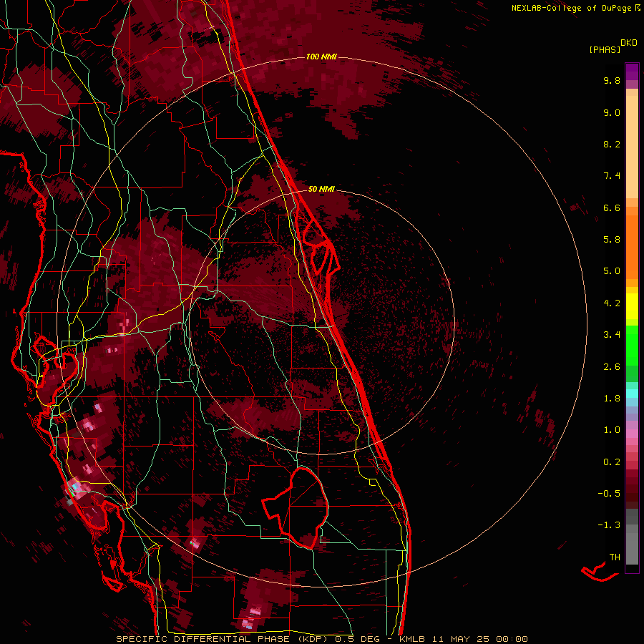Click the "NEXLAB-College of DuPage" header text
This screenshot has height=644, width=644.
point(571,8)
